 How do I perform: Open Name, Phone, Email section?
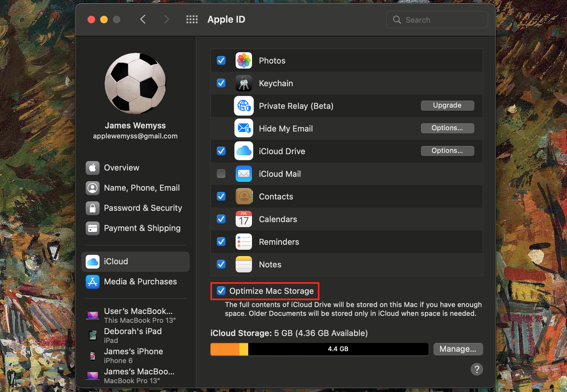tap(135, 188)
